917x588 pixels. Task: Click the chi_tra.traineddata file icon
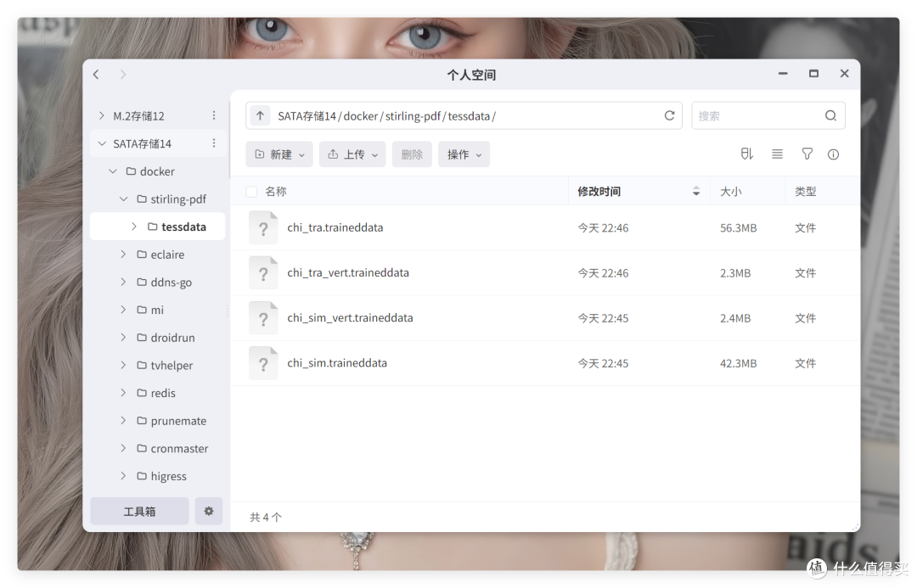pyautogui.click(x=263, y=227)
